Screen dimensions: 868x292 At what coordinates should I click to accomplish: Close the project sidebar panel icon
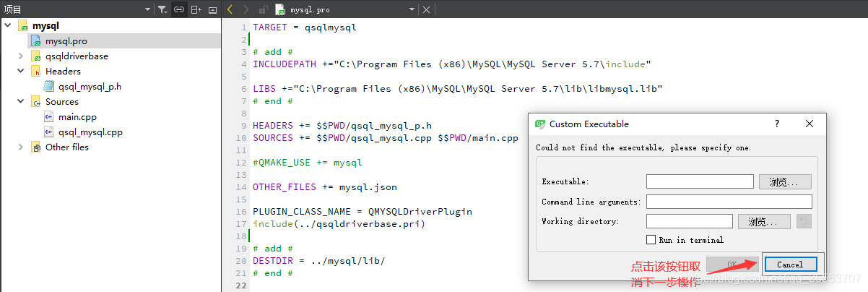(212, 9)
